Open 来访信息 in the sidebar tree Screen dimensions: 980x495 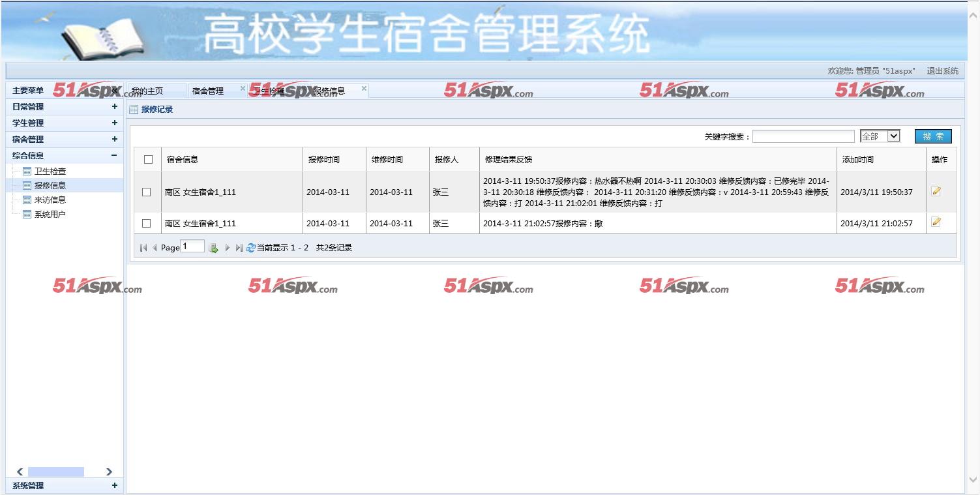pyautogui.click(x=50, y=200)
